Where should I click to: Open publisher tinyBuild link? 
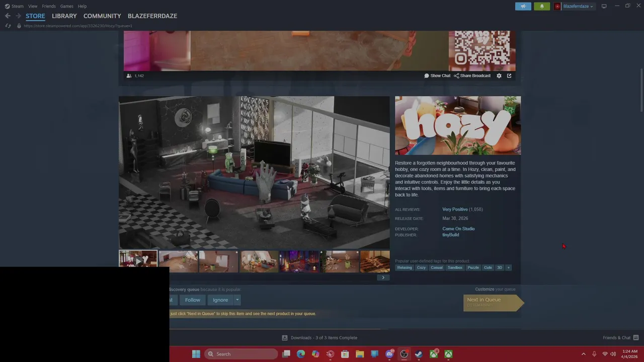[x=450, y=235]
